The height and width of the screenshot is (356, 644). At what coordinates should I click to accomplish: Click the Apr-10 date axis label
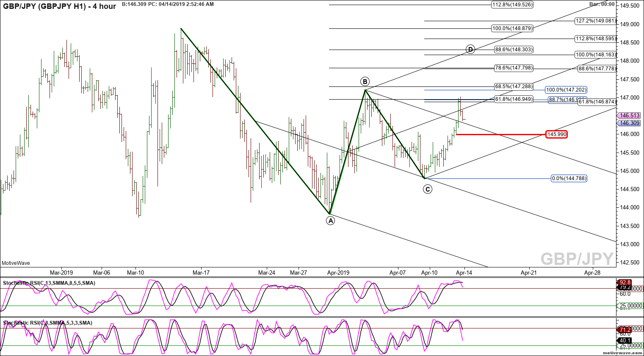[x=429, y=273]
